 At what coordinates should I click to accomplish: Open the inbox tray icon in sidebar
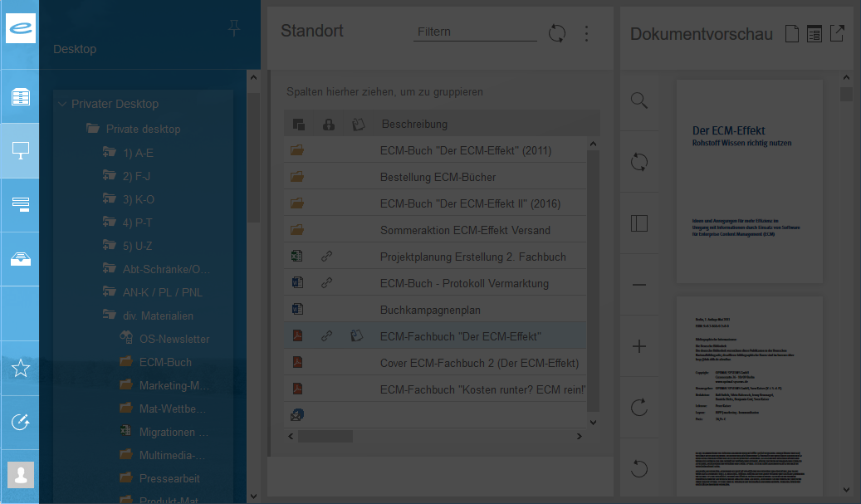(20, 258)
